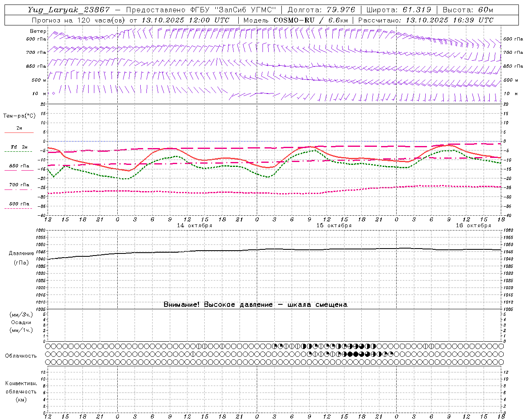Click the "Рассчитано: 13.10.2025 16:39 UTC" timestamp

pyautogui.click(x=426, y=20)
